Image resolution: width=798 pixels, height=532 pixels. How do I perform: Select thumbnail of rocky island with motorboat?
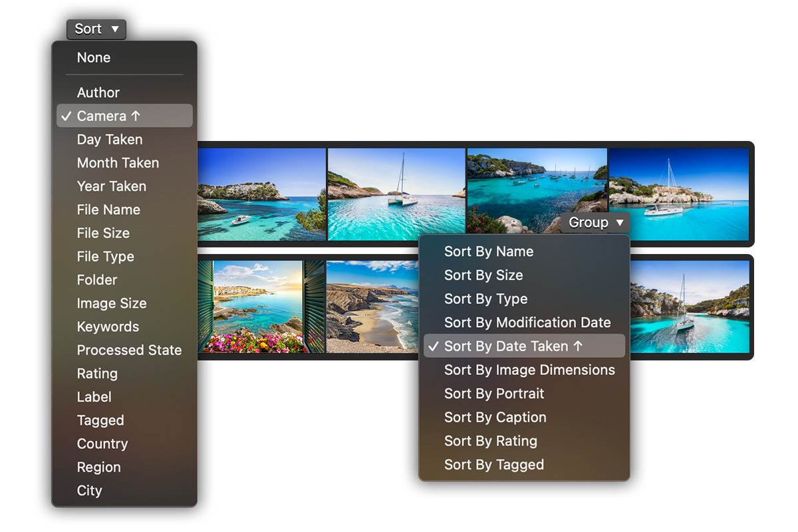coord(262,194)
